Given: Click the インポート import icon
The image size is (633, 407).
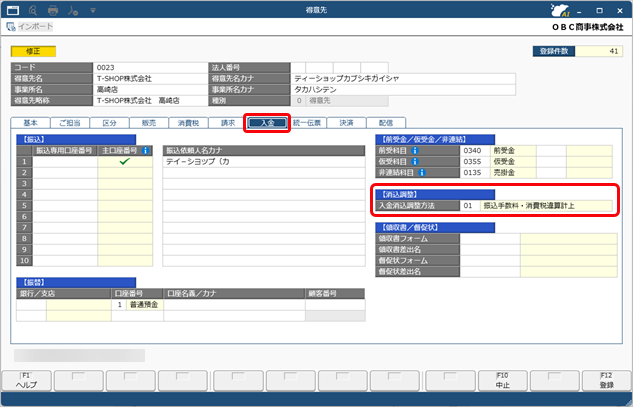Looking at the screenshot, I should (x=11, y=27).
